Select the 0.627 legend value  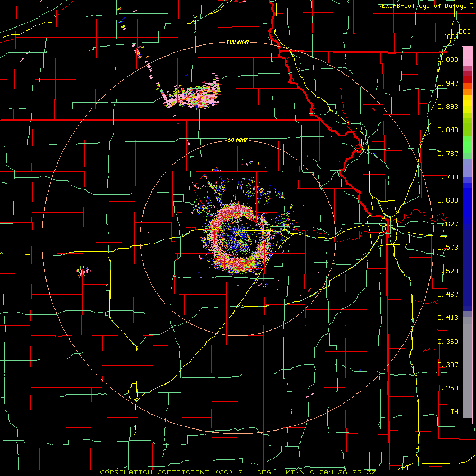pyautogui.click(x=448, y=224)
